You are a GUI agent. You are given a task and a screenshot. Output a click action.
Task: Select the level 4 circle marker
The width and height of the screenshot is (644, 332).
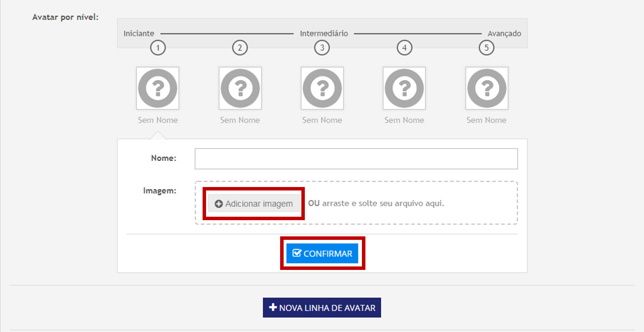404,48
